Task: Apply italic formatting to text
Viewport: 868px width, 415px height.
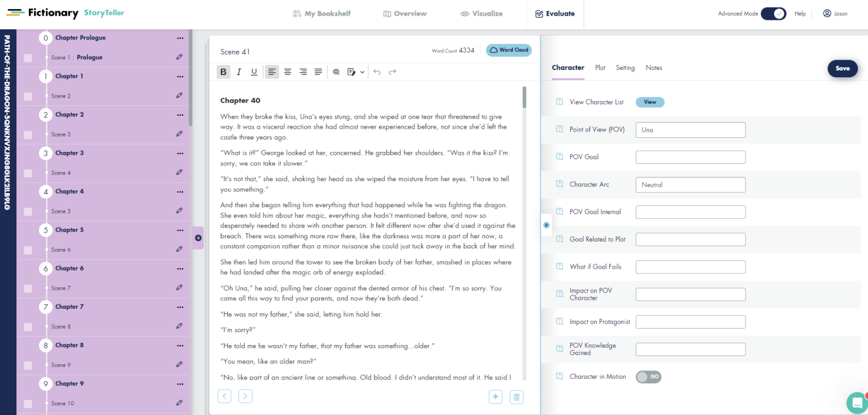Action: click(x=239, y=72)
